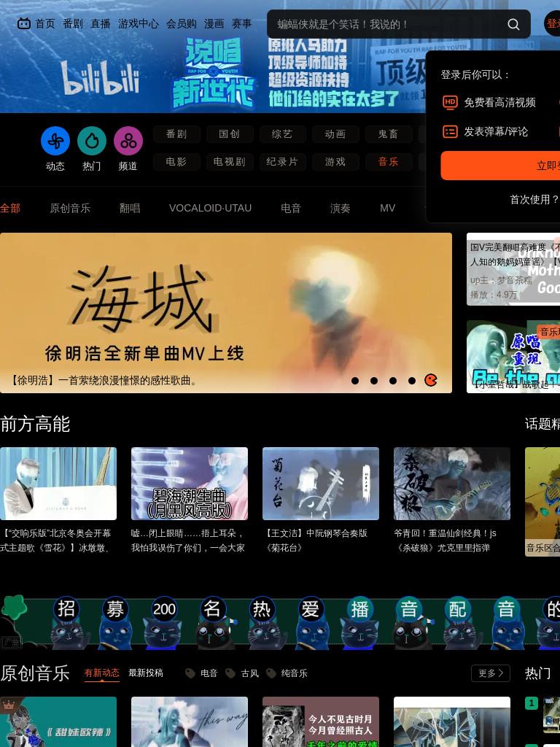Open the 国V完美翻唱 side video card
The height and width of the screenshot is (747, 560).
(513, 269)
